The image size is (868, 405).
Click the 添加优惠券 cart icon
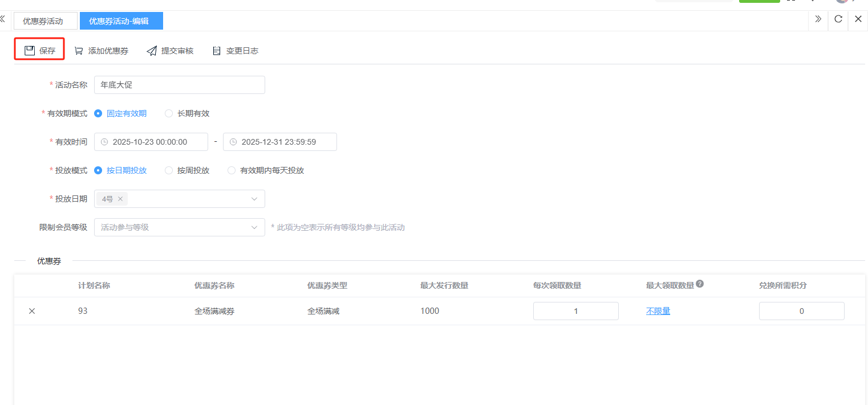pos(79,51)
